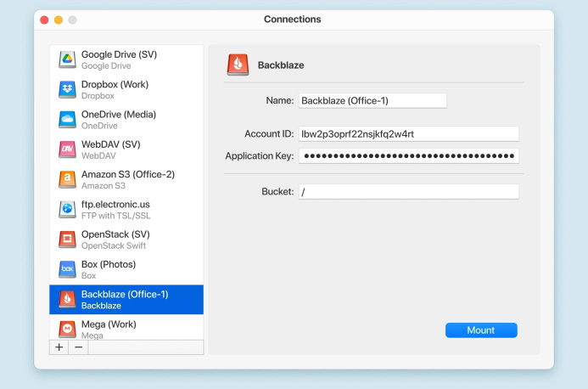This screenshot has width=588, height=389.
Task: Focus the Name field
Action: pyautogui.click(x=372, y=100)
